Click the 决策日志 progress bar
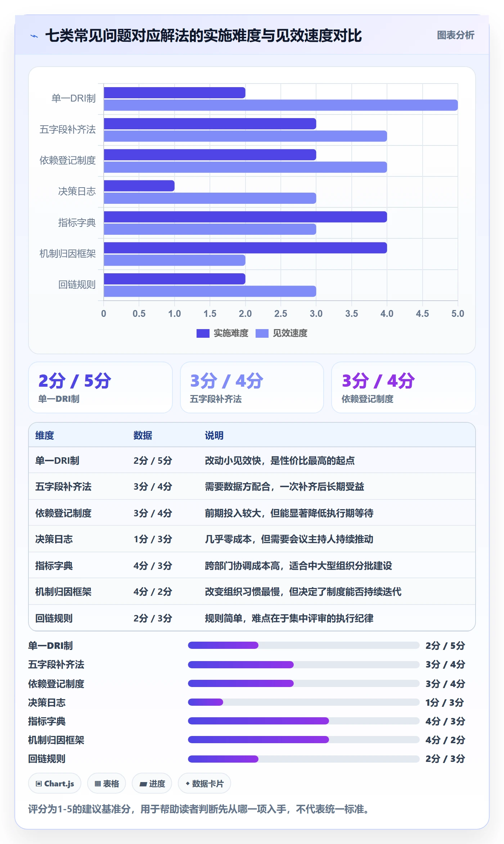This screenshot has width=504, height=844. (303, 702)
